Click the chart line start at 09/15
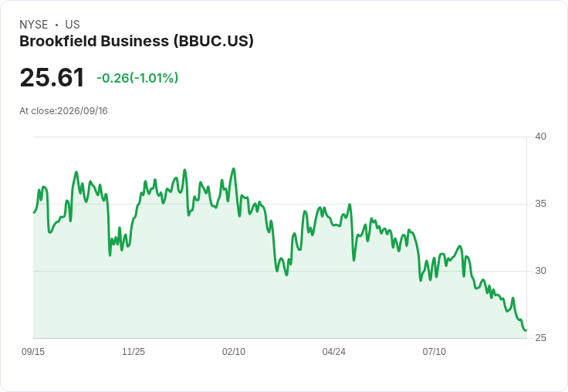The height and width of the screenshot is (392, 568). coord(34,212)
